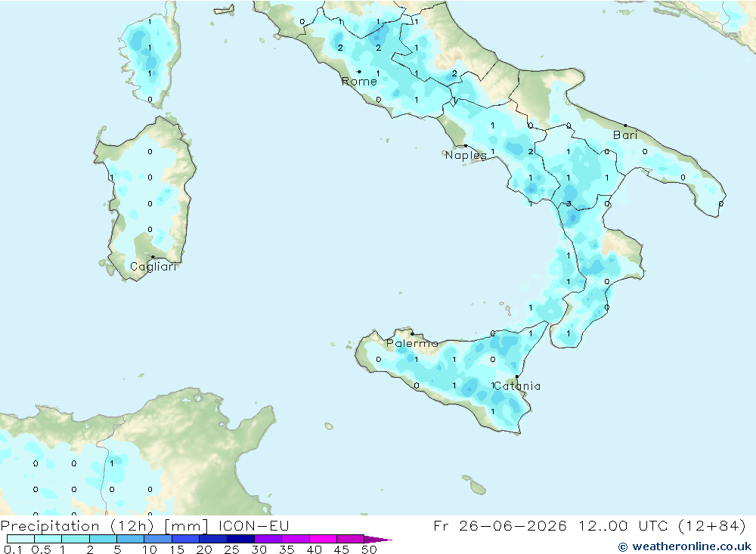The height and width of the screenshot is (554, 756).
Task: Click the black dot marking Bari
Action: pos(625,125)
